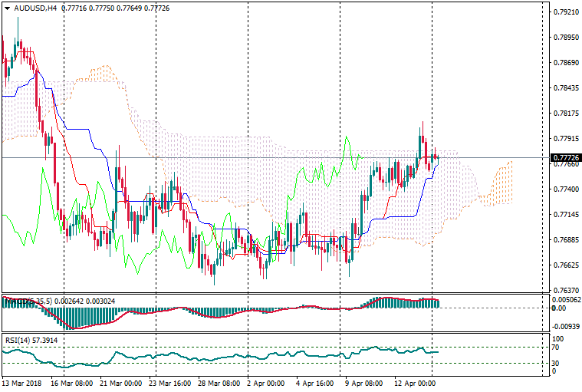Click the 13 Mar 2018 date label

21,382
